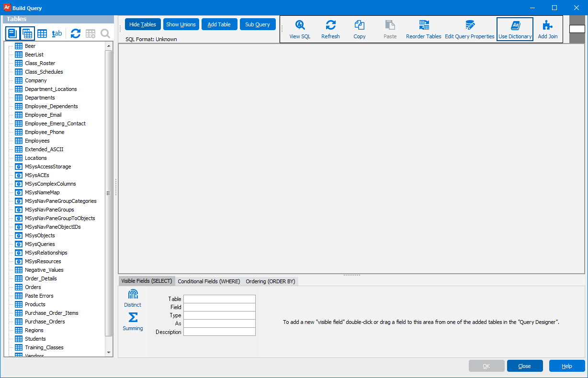
Task: Refresh the query with the Refresh icon
Action: pyautogui.click(x=330, y=29)
